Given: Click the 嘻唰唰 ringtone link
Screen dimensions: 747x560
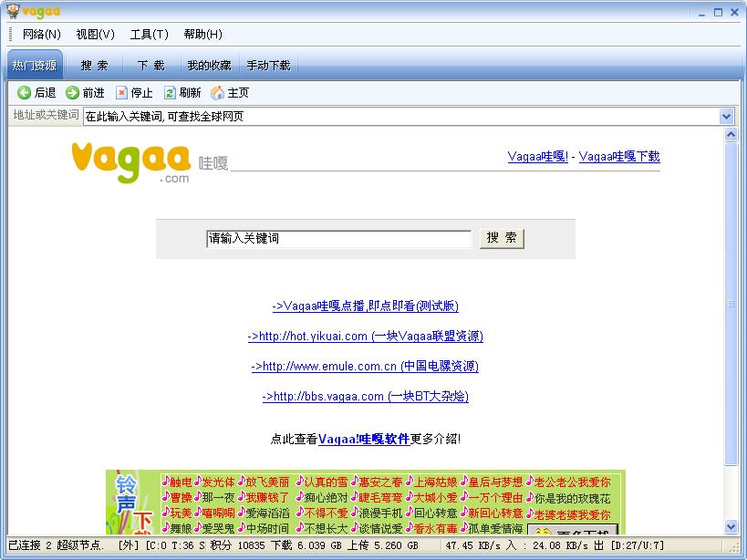Looking at the screenshot, I should coord(218,513).
